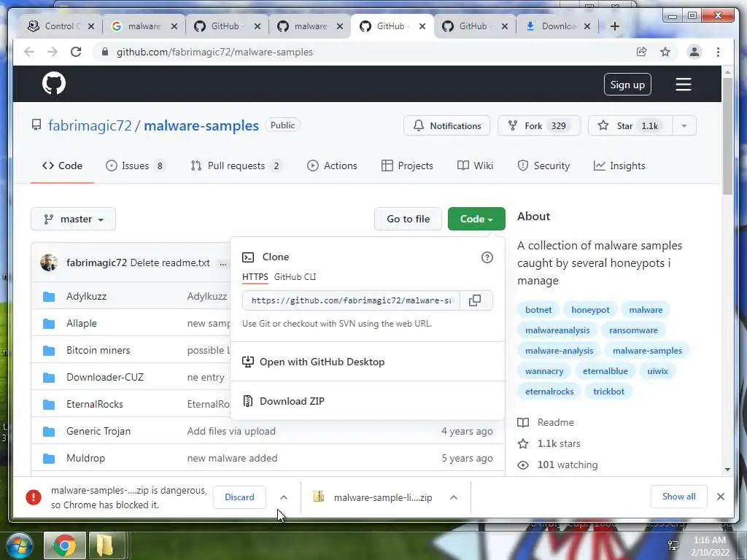The image size is (747, 560).
Task: Click Chrome's reload page button
Action: 76,52
